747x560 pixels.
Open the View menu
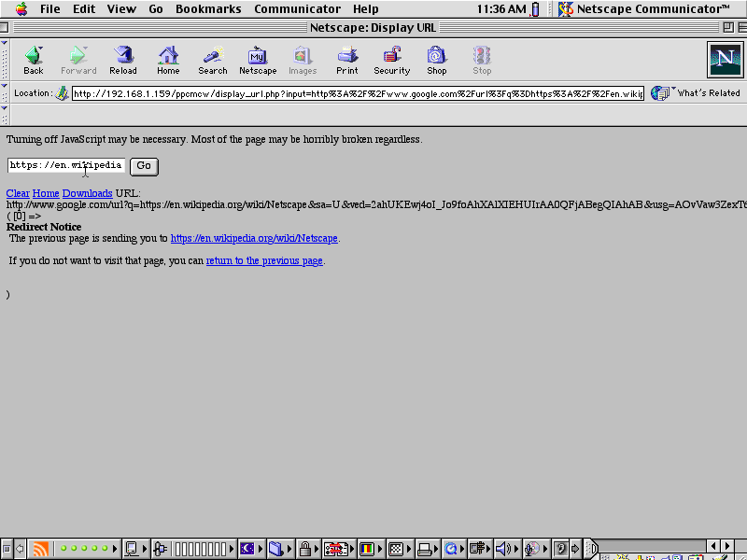pyautogui.click(x=121, y=8)
